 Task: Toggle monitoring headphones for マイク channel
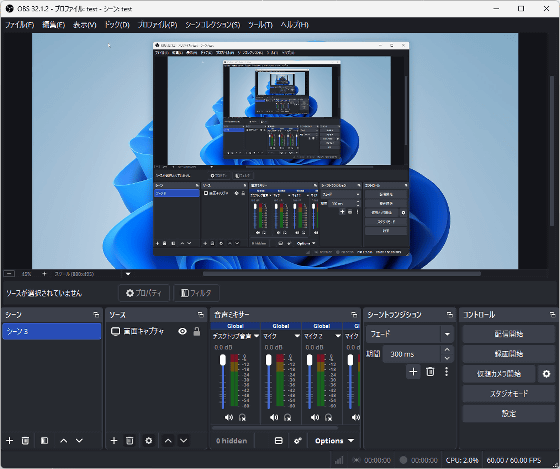288,417
